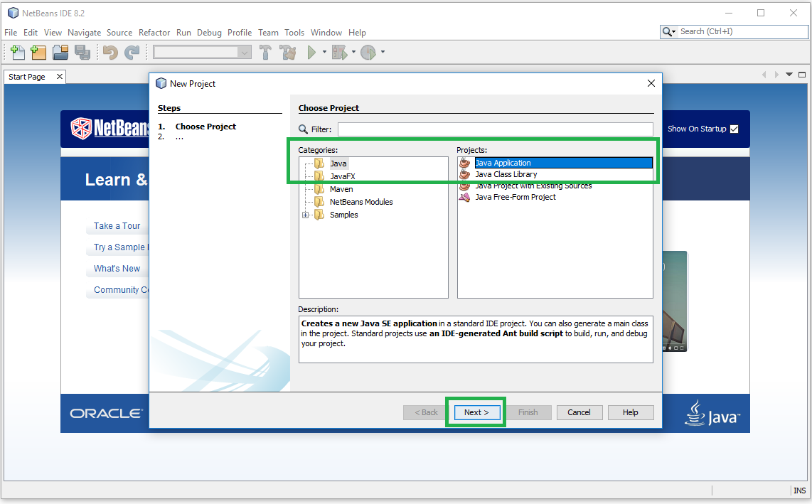Image resolution: width=812 pixels, height=504 pixels.
Task: Click the video thumbnail on Start Page
Action: coord(675,301)
